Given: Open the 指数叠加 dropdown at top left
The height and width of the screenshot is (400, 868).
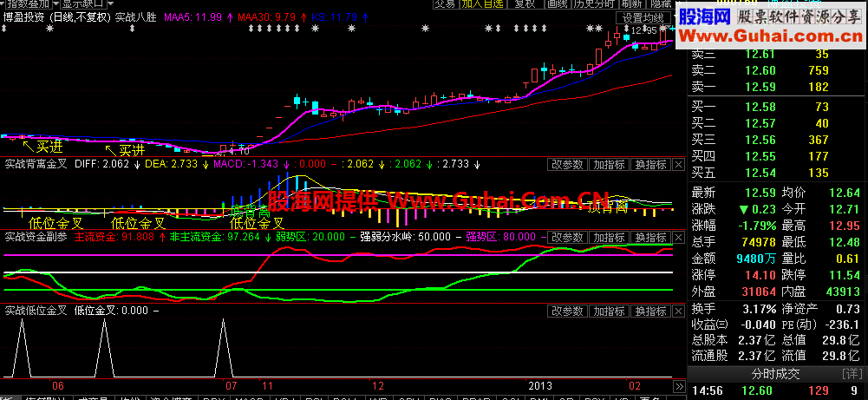Looking at the screenshot, I should point(28,3).
